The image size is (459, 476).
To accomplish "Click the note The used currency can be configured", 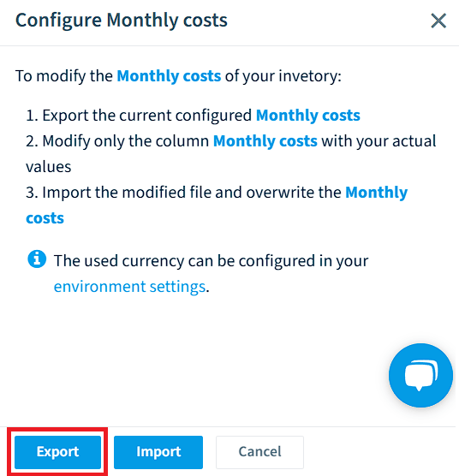I will [x=211, y=261].
